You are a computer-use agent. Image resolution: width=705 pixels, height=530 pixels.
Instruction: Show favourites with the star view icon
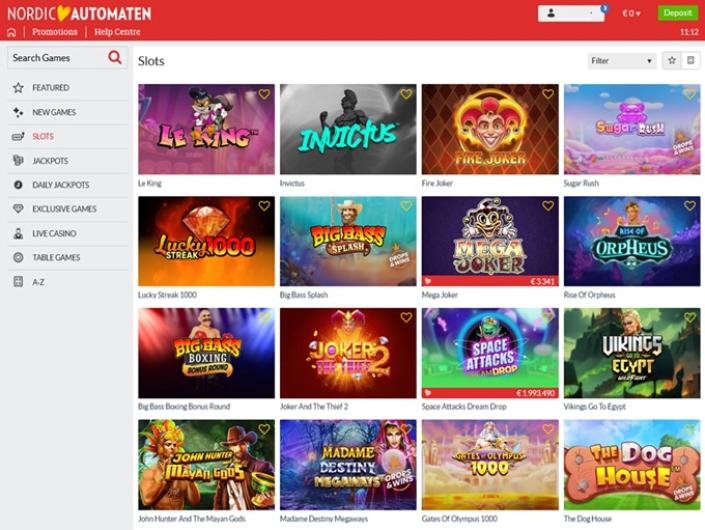click(x=672, y=60)
